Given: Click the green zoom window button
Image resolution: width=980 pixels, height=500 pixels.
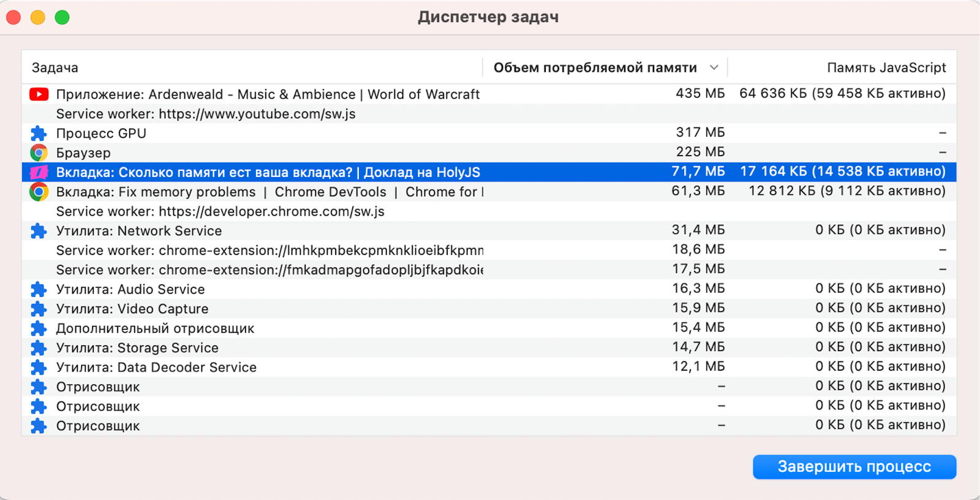Looking at the screenshot, I should pyautogui.click(x=62, y=17).
